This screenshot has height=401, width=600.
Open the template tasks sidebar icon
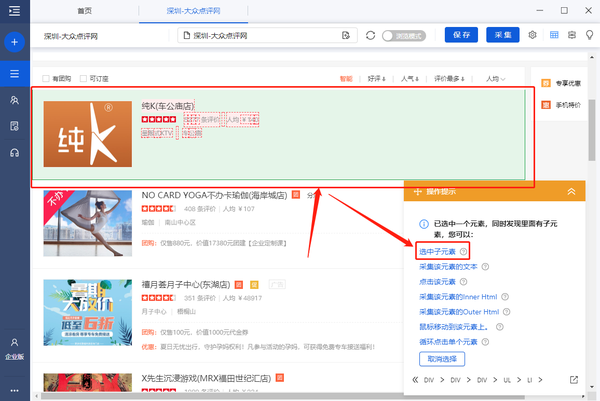tap(15, 126)
